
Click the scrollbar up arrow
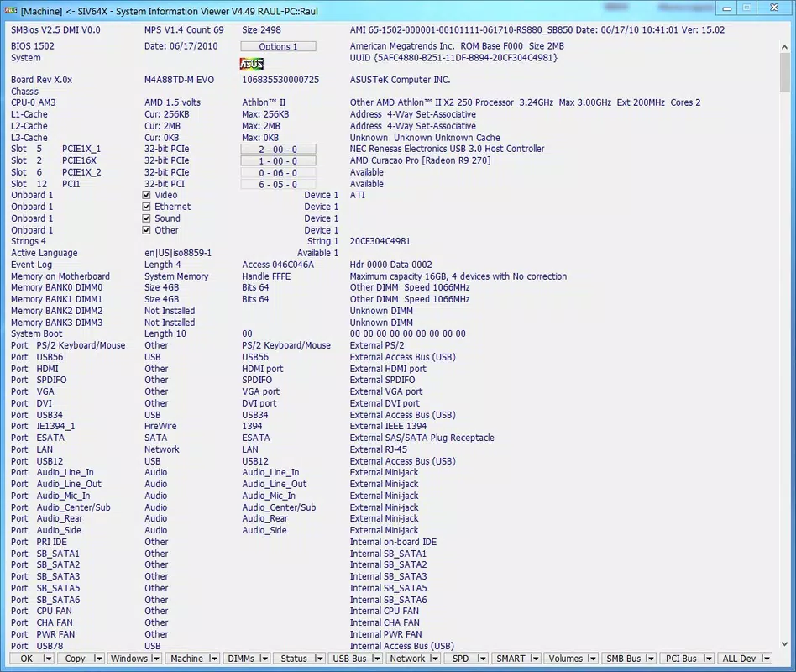[x=785, y=47]
